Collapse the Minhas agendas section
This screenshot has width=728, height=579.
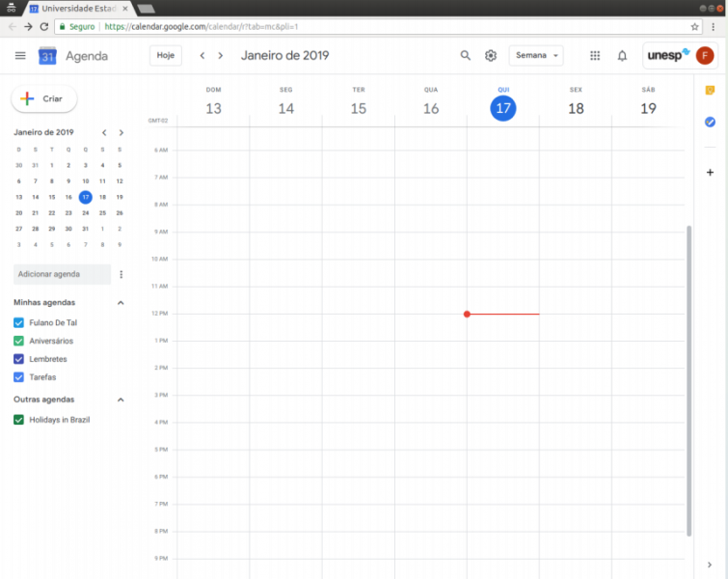[x=121, y=302]
